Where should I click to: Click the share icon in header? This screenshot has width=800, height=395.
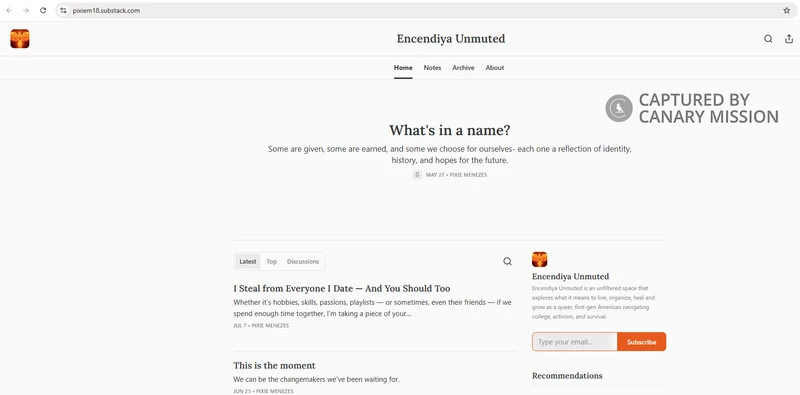(789, 39)
